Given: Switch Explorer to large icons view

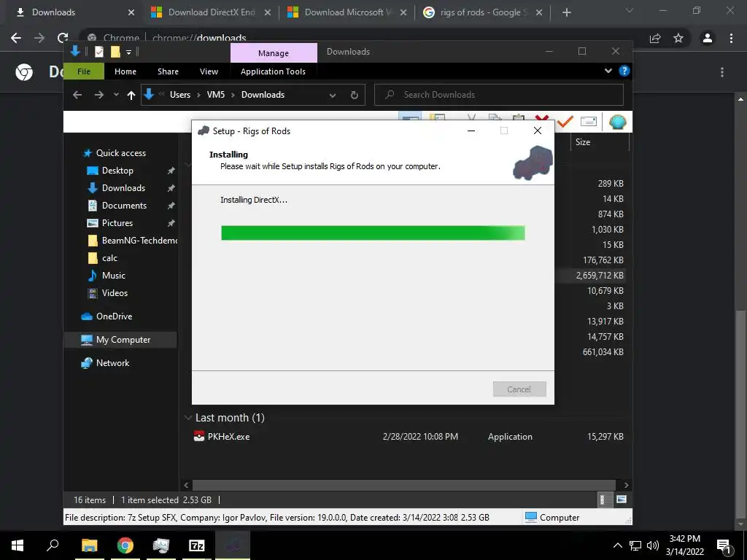Looking at the screenshot, I should click(622, 499).
